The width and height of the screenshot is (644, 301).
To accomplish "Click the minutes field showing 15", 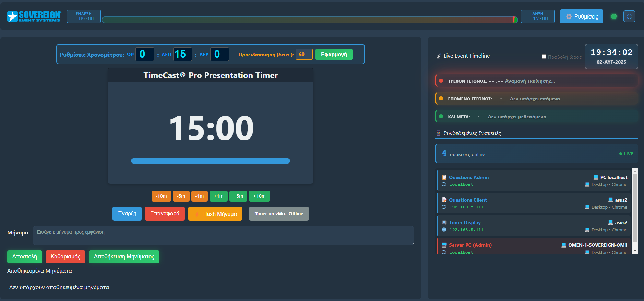I will pos(182,54).
